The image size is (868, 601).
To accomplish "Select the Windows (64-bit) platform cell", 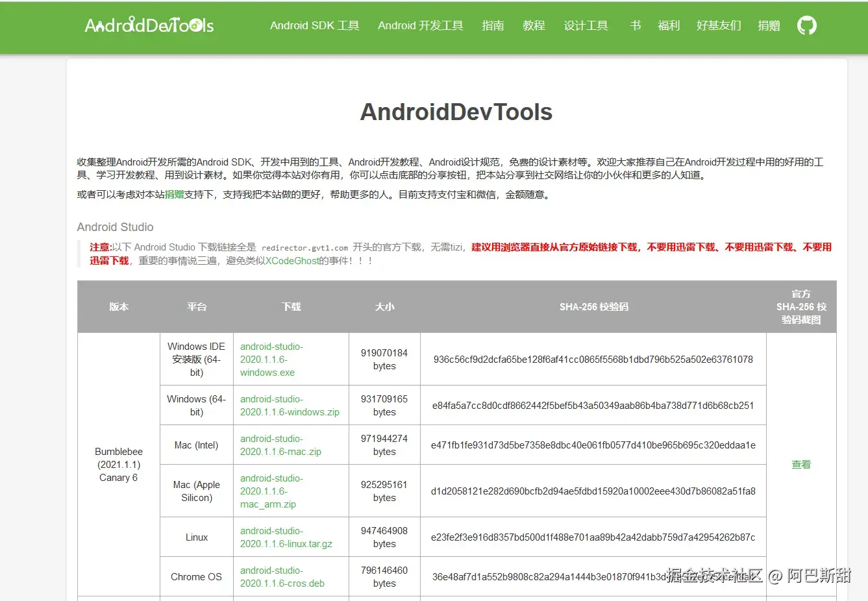I will pyautogui.click(x=197, y=406).
